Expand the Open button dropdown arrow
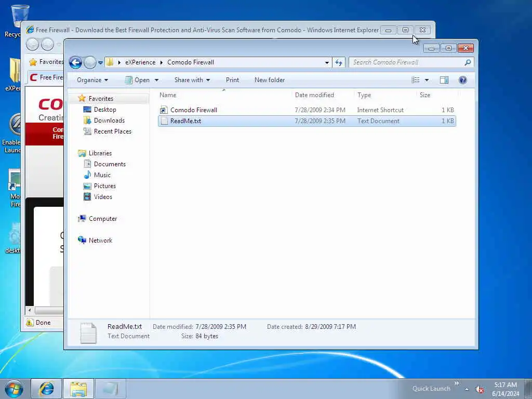The height and width of the screenshot is (399, 532). (x=156, y=81)
